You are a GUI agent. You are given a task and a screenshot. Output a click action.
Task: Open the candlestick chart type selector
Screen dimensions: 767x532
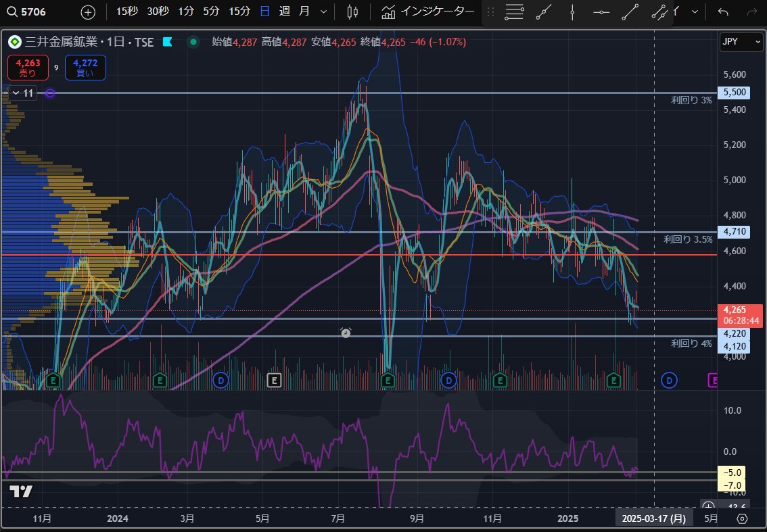coord(352,12)
